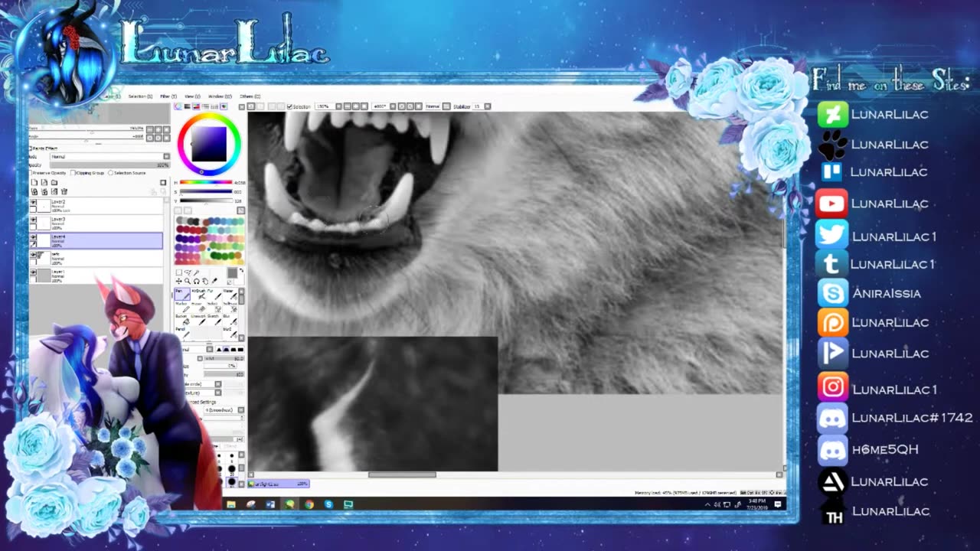Delete the selected layer with trash icon

(64, 191)
